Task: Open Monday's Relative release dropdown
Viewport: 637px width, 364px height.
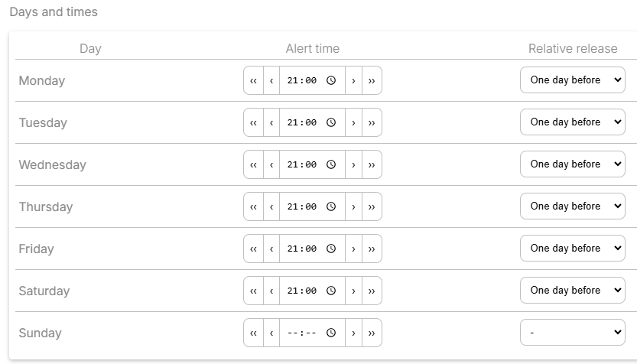Action: (x=573, y=80)
